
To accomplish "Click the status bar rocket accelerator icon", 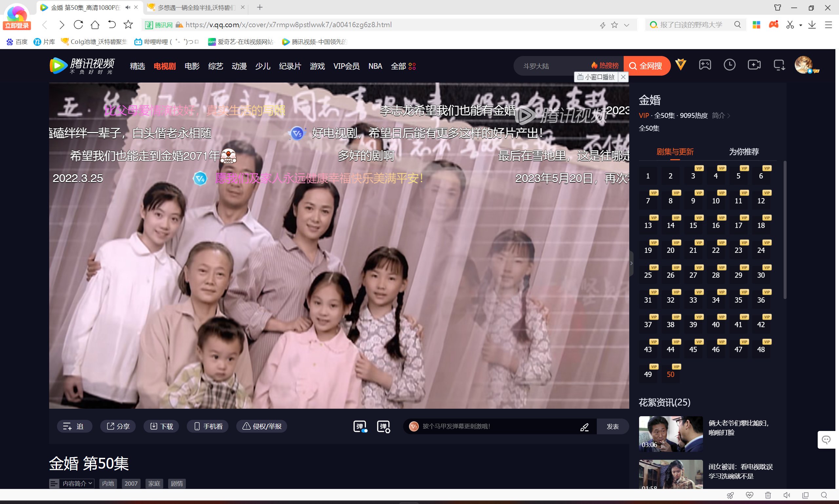I will point(730,495).
